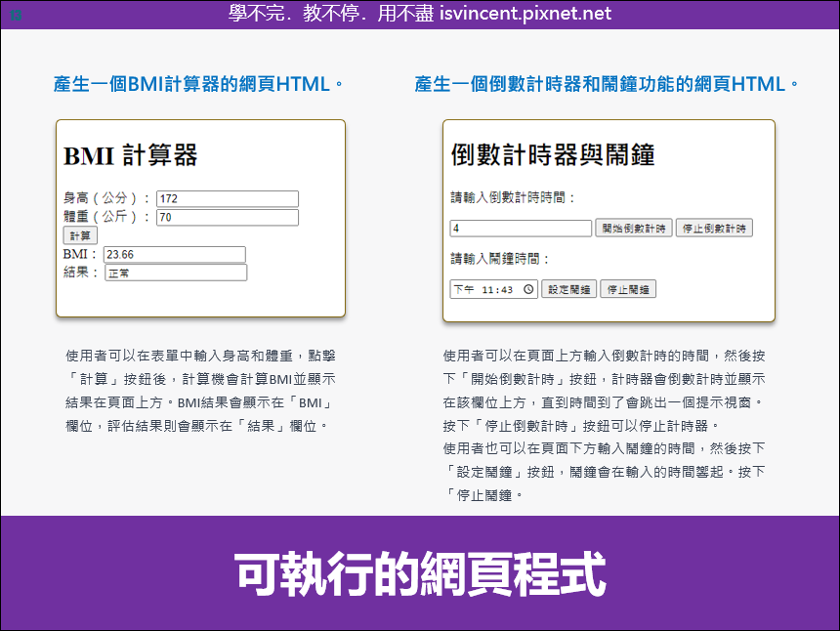840x631 pixels.
Task: Click the 體重（公斤） label
Action: [x=107, y=217]
